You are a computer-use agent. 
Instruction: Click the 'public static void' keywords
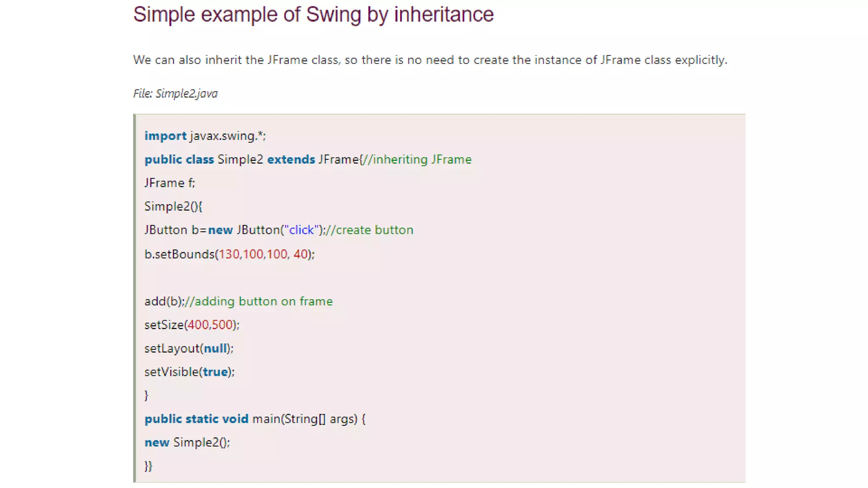(x=196, y=419)
